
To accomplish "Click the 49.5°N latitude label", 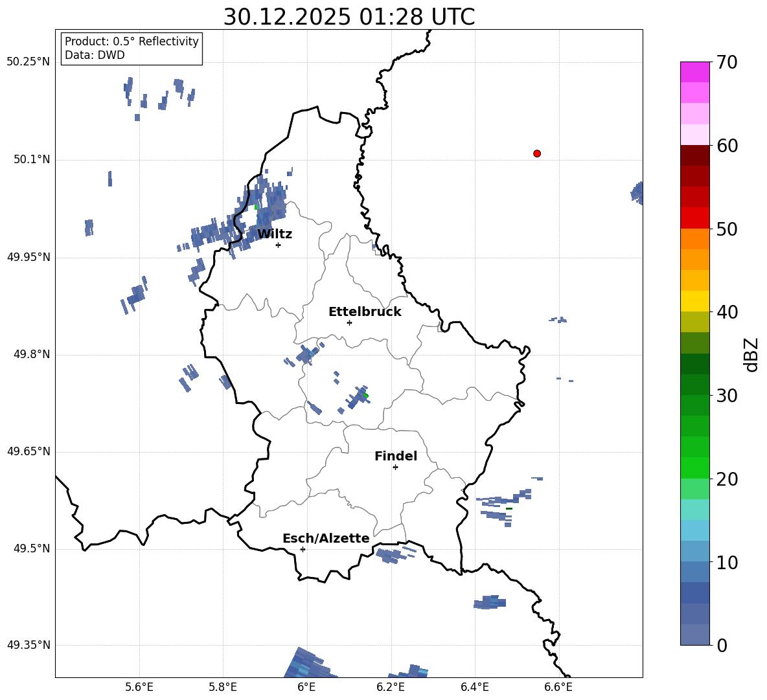I will coord(32,548).
